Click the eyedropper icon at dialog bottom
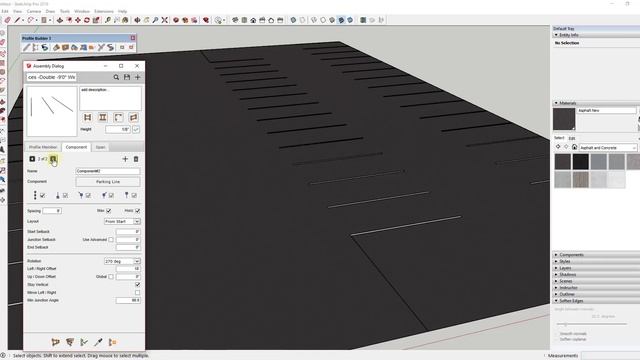The height and width of the screenshot is (360, 640). 98,342
